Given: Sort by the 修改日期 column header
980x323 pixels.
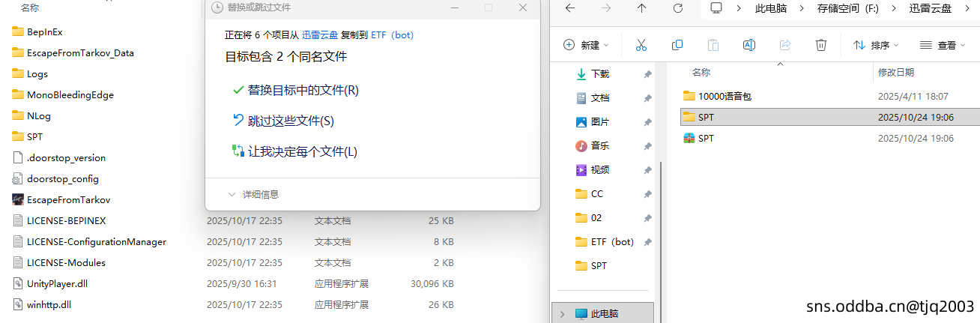Looking at the screenshot, I should coord(896,73).
